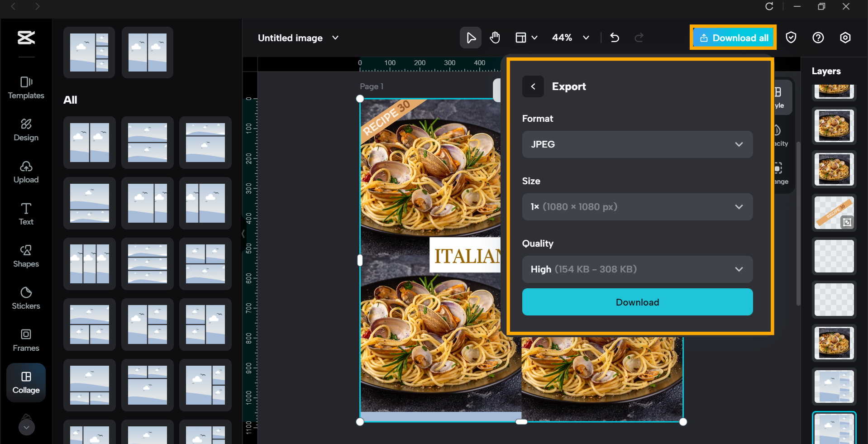Select the highlighted collage layer thumbnail

coord(834,428)
